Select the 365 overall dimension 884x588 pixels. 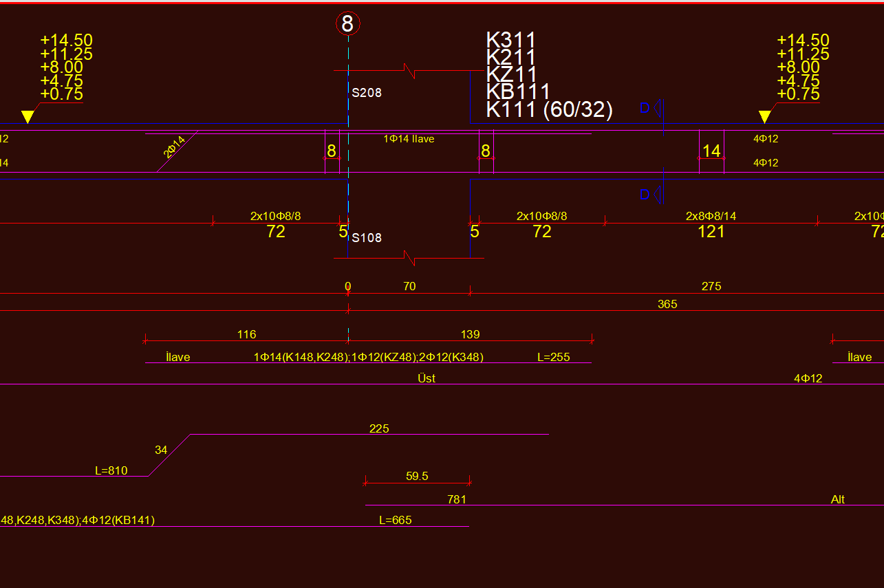click(667, 304)
